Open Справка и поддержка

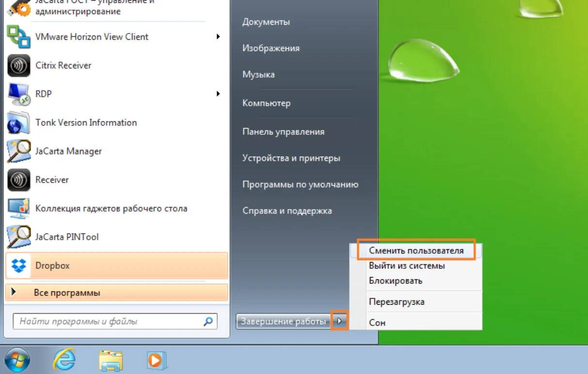(287, 211)
